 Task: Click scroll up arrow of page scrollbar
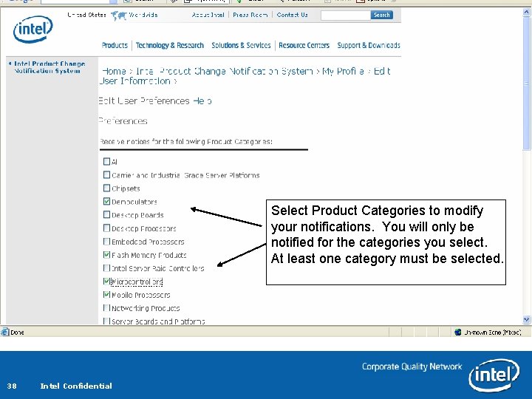coord(526,13)
